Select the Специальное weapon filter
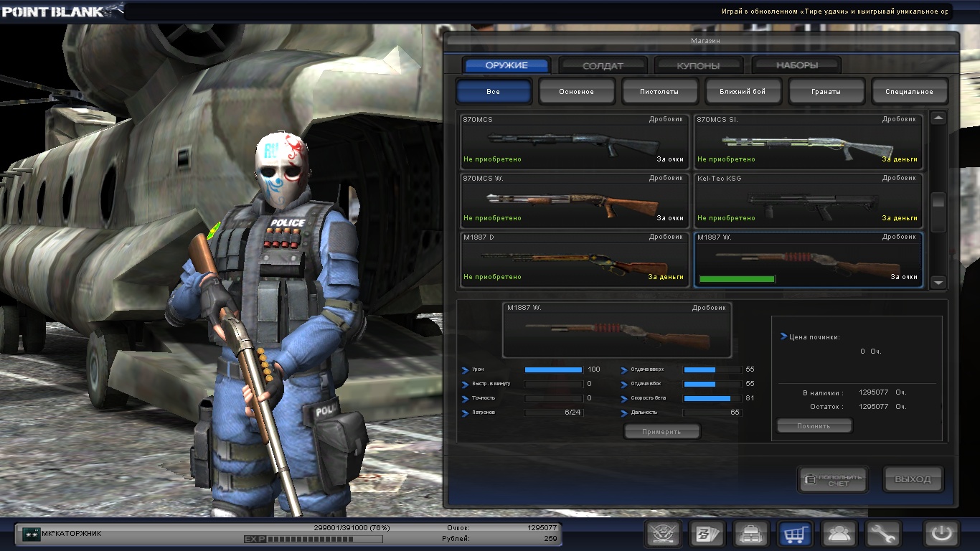 (910, 92)
